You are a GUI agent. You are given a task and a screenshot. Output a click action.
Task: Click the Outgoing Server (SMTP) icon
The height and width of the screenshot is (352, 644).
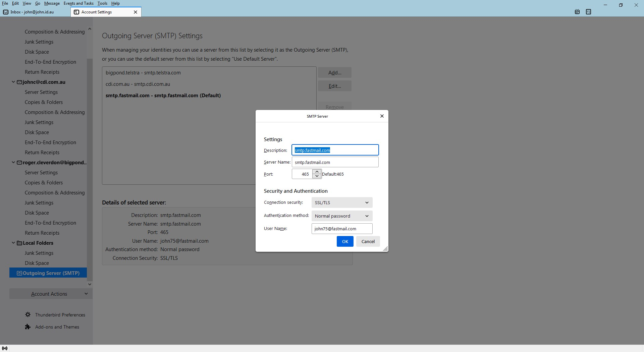[x=19, y=273]
